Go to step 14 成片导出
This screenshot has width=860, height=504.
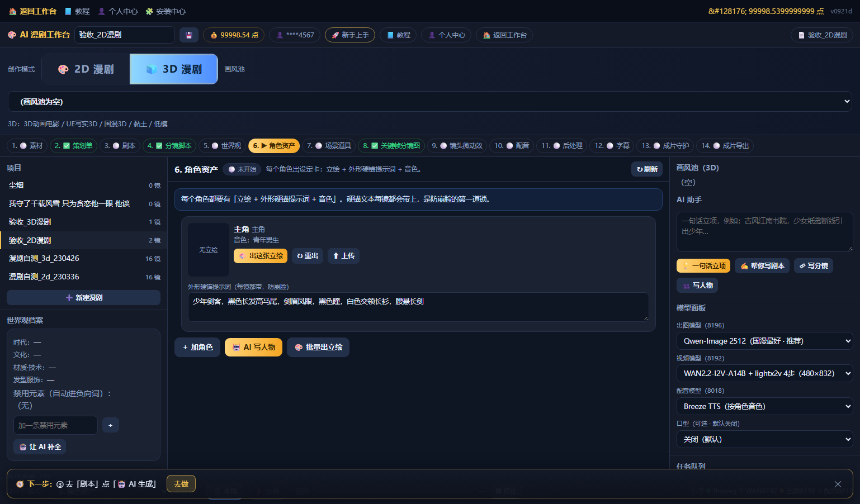[725, 146]
